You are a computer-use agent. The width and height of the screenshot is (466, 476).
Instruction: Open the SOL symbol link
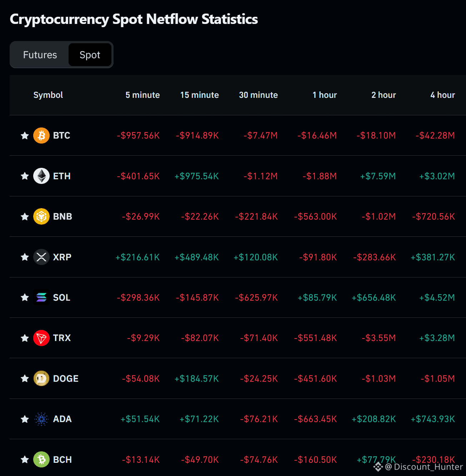62,297
